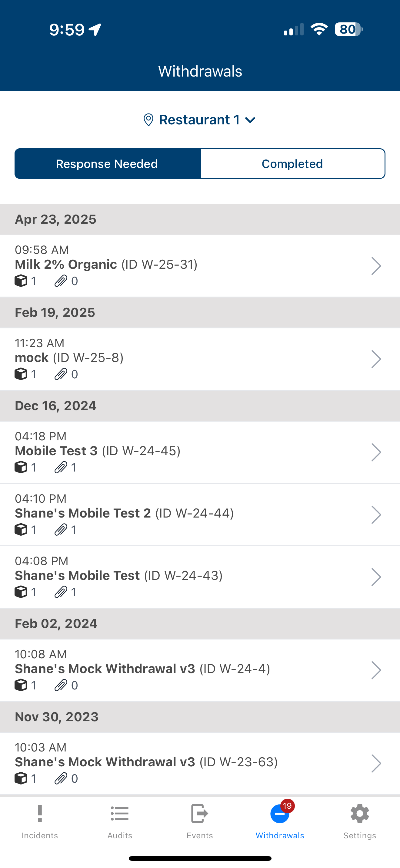Switch to the Completed segment
Image resolution: width=400 pixels, height=868 pixels.
[x=293, y=163]
